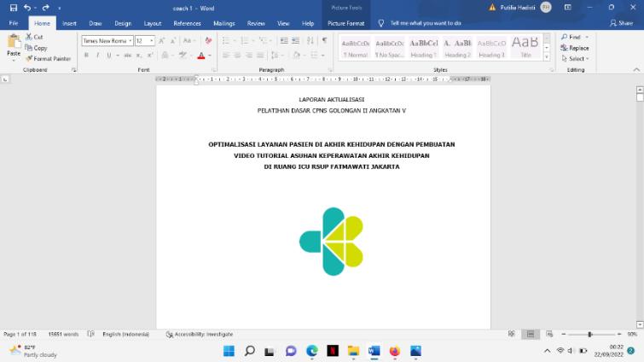Screen dimensions: 644x362
Task: Toggle Italic formatting
Action: pyautogui.click(x=97, y=55)
